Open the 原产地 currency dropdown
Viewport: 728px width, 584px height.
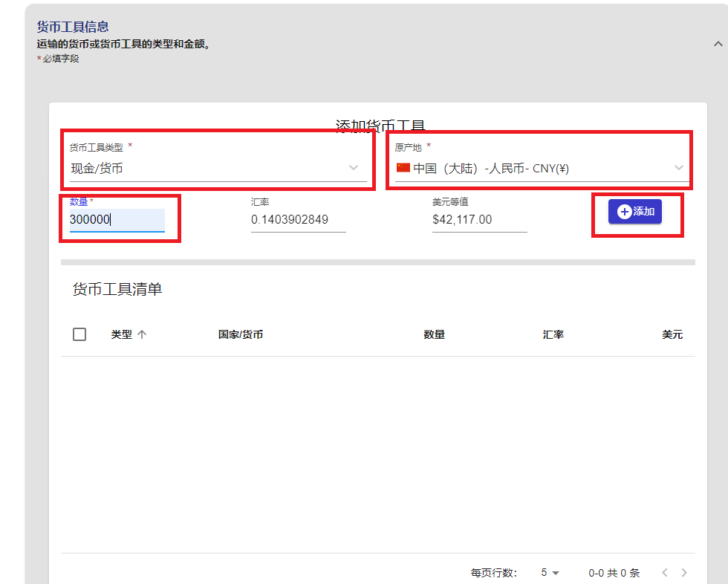[x=542, y=168]
